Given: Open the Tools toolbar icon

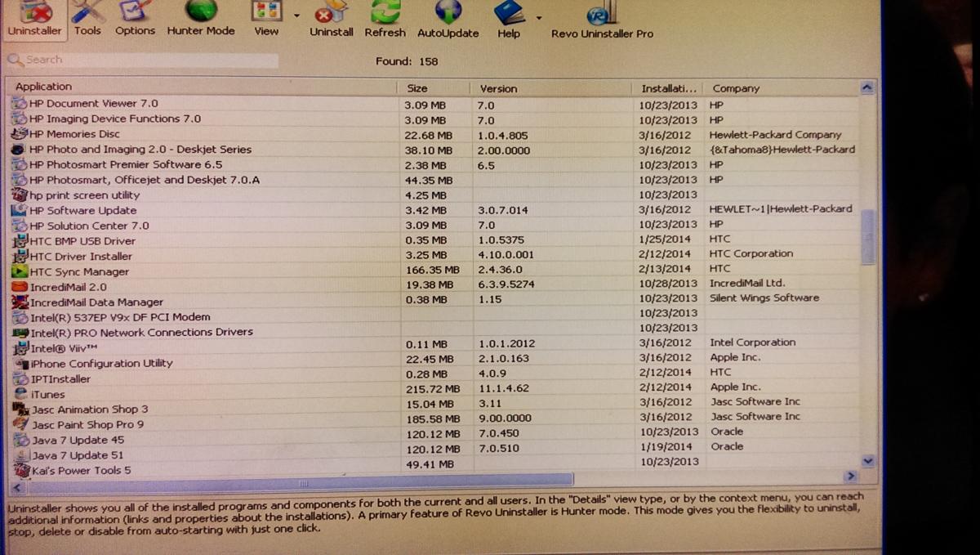Looking at the screenshot, I should pos(87,10).
